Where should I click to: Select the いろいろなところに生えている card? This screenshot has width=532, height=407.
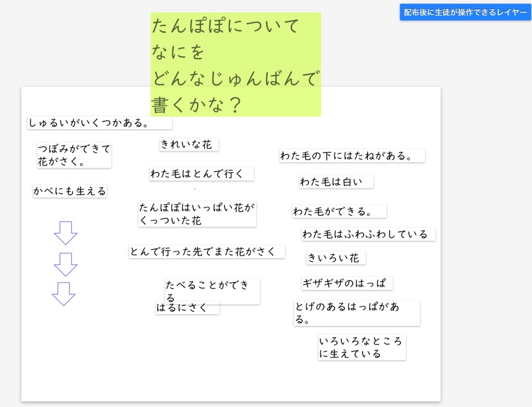[x=362, y=348]
